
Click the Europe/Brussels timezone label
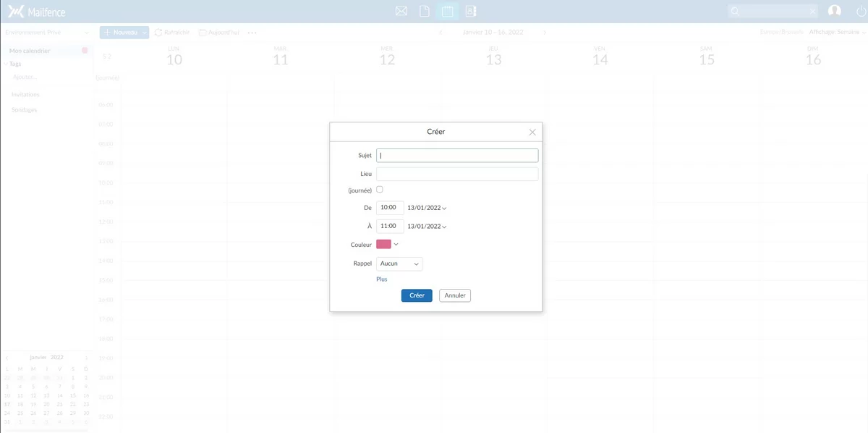782,33
